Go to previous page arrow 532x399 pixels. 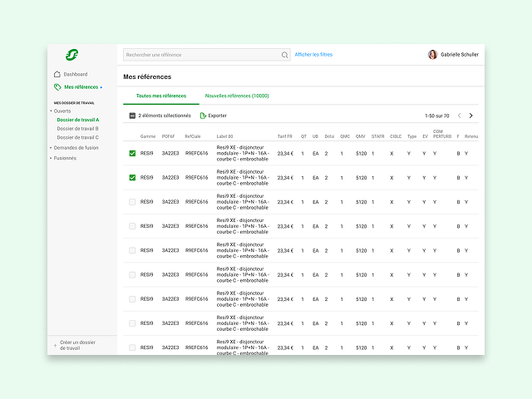pyautogui.click(x=460, y=116)
